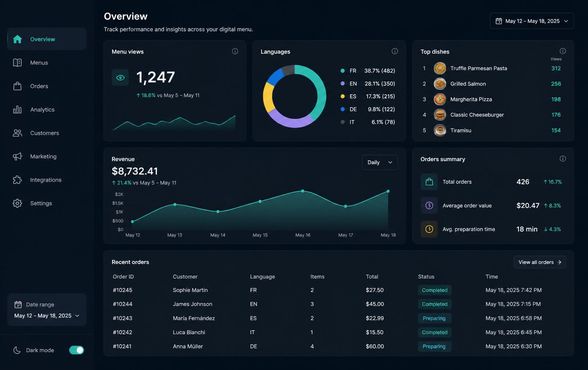The height and width of the screenshot is (370, 588).
Task: Click the $60.00 total for order #10241
Action: tap(375, 346)
